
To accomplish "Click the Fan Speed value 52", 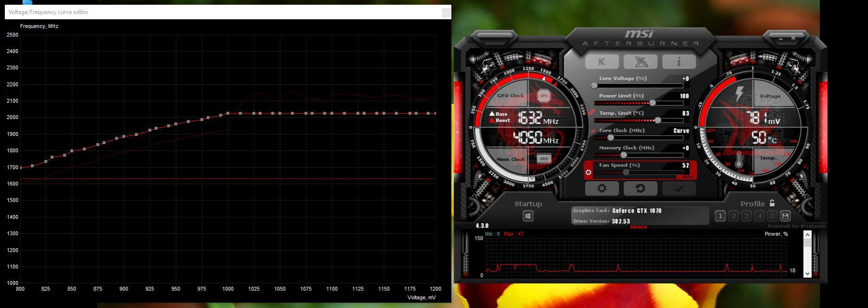I will pyautogui.click(x=686, y=165).
